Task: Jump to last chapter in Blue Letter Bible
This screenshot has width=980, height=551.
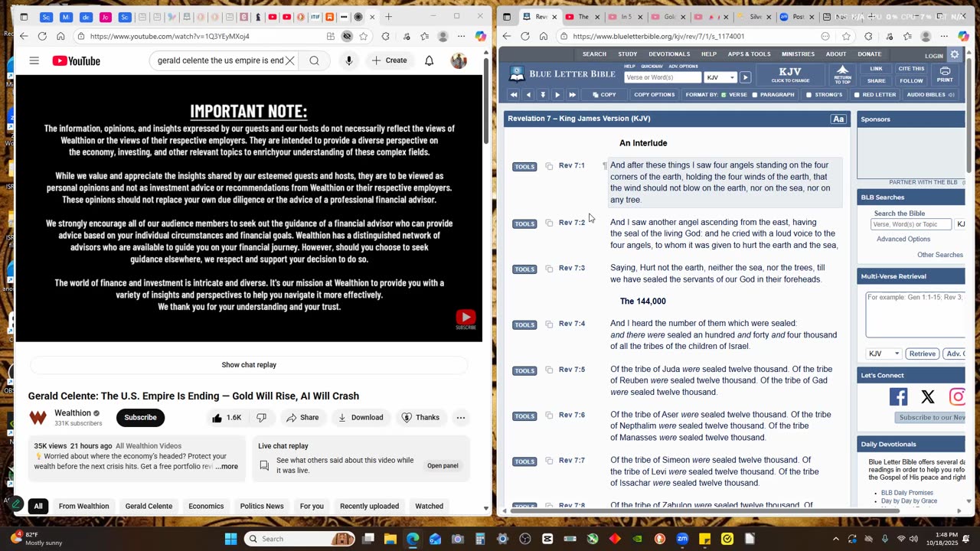Action: pyautogui.click(x=572, y=95)
